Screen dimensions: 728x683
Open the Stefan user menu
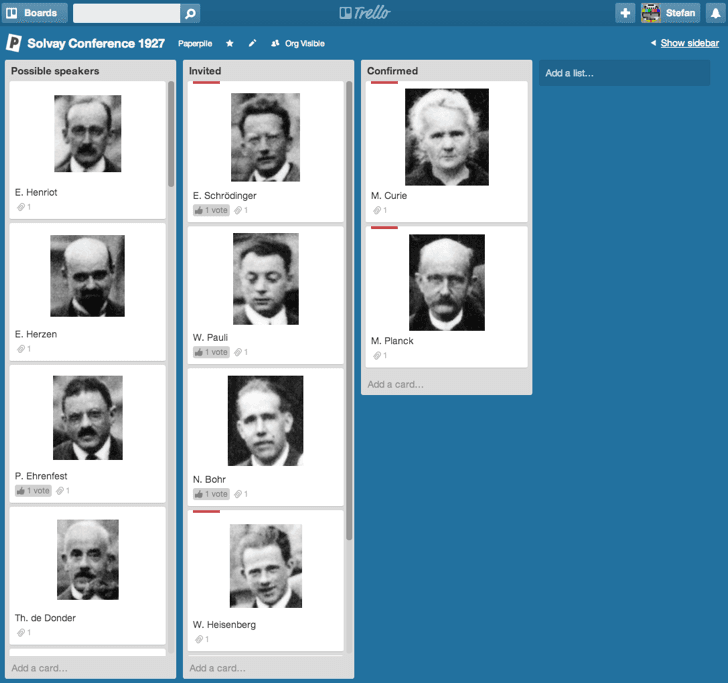click(670, 13)
